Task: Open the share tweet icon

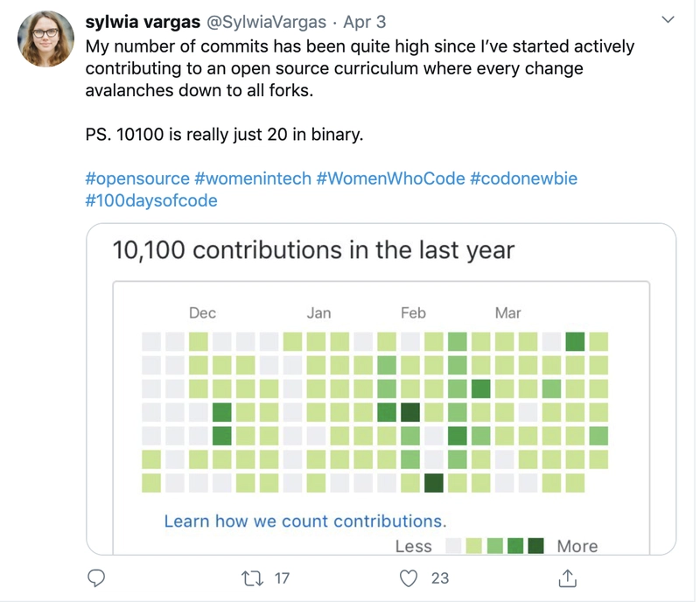Action: tap(567, 577)
